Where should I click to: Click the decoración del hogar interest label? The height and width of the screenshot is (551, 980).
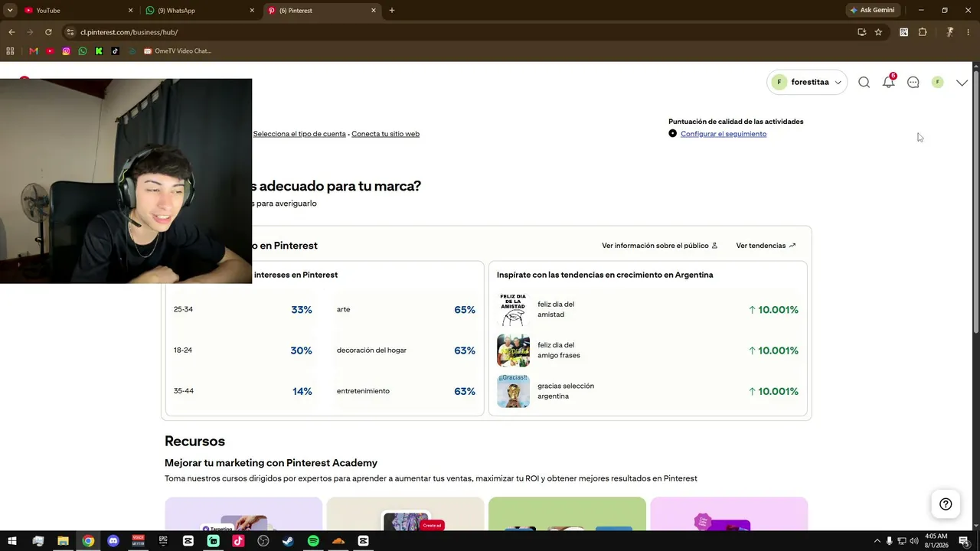pos(371,350)
